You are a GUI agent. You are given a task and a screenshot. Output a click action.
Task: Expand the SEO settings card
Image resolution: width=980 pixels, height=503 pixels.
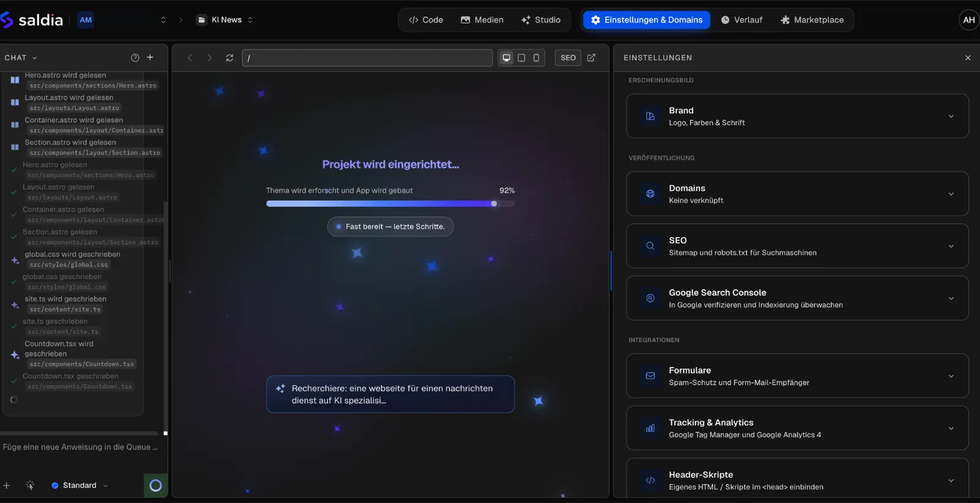(797, 246)
